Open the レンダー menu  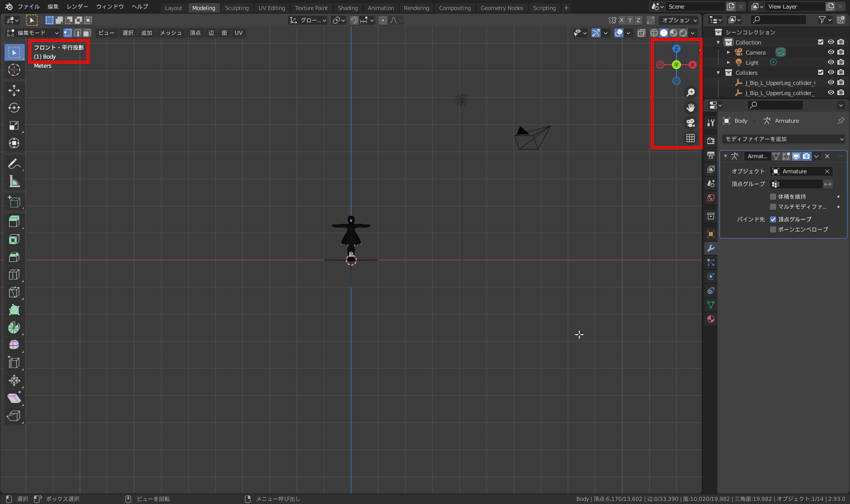point(77,7)
